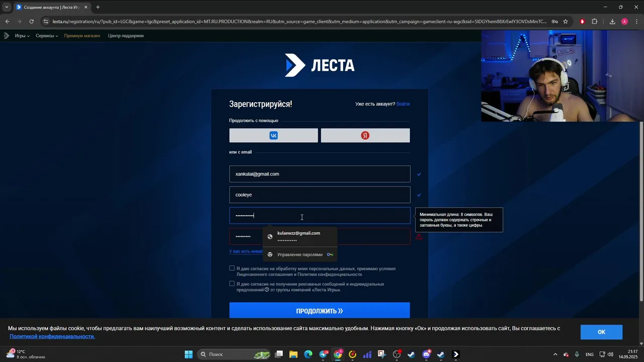Continue with Yandex button
Viewport: 644px width, 362px height.
[365, 135]
